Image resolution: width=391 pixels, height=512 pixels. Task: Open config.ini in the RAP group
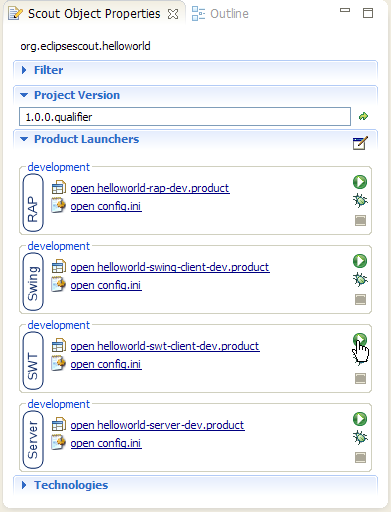coord(106,206)
